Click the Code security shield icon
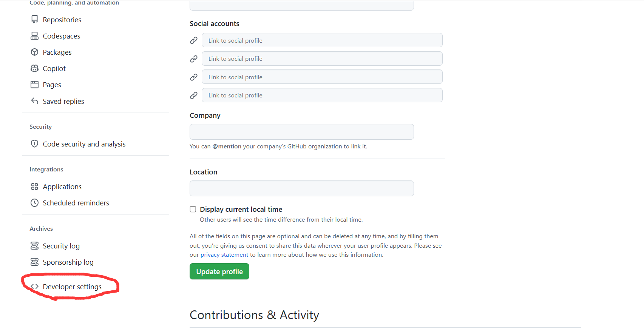Viewport: 644px width, 330px height. [x=34, y=144]
